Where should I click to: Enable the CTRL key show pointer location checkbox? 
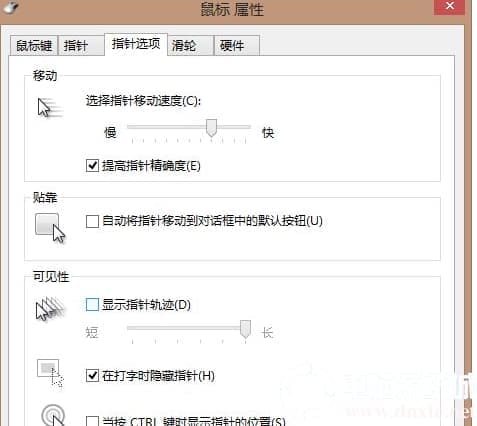[x=92, y=421]
